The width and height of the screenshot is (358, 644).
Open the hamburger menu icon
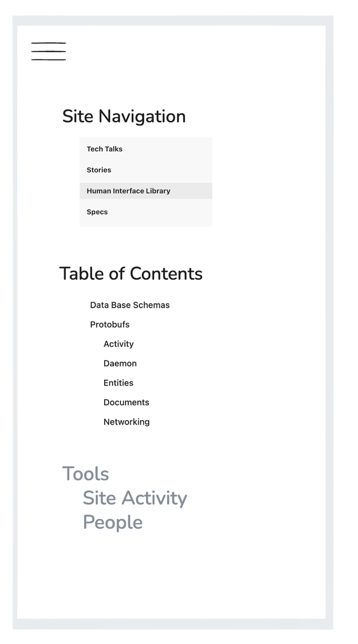[x=48, y=51]
